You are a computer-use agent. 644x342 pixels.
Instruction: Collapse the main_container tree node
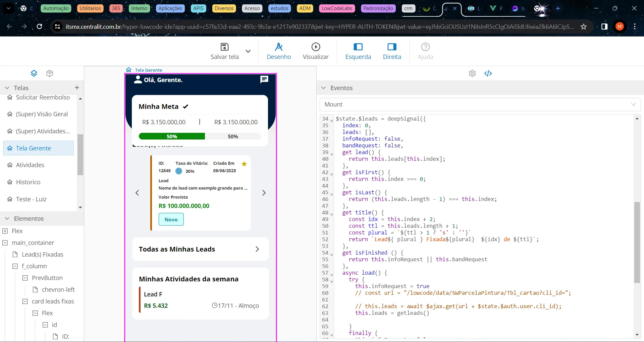[x=5, y=243]
